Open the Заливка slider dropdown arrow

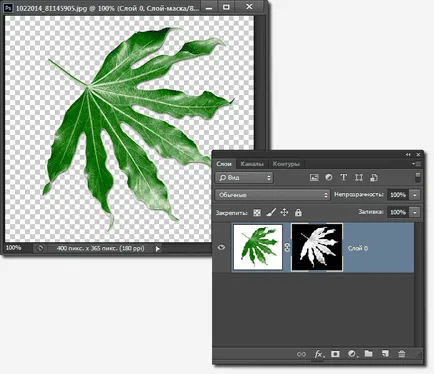point(415,212)
